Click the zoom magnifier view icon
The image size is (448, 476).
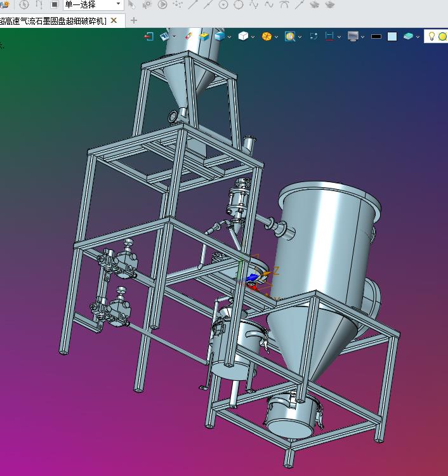290,36
